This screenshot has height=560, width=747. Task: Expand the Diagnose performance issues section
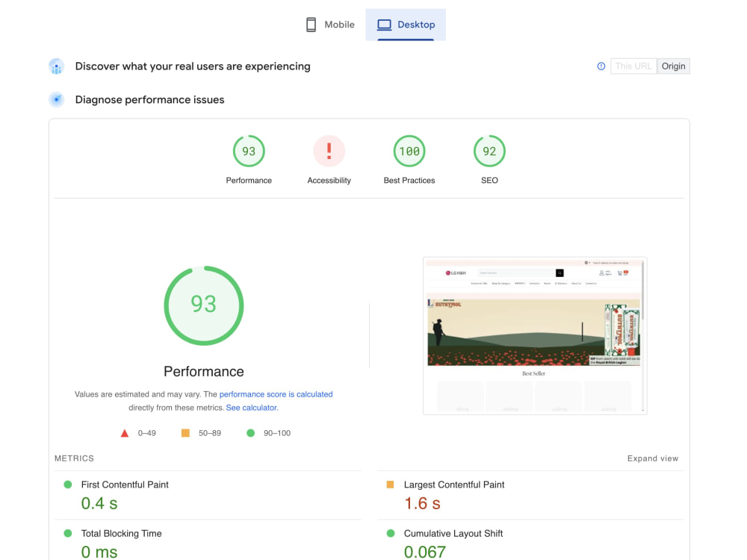[x=149, y=99]
